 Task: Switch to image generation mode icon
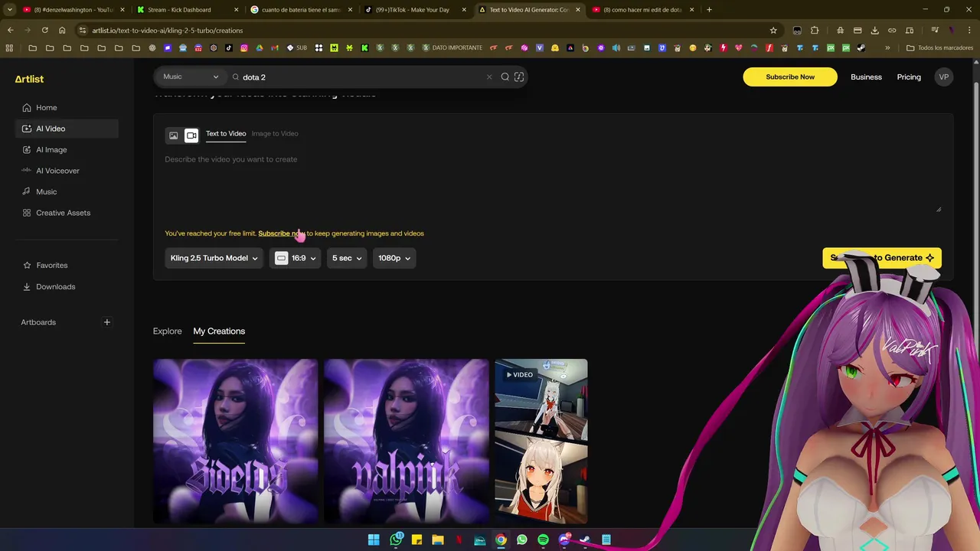(x=174, y=135)
